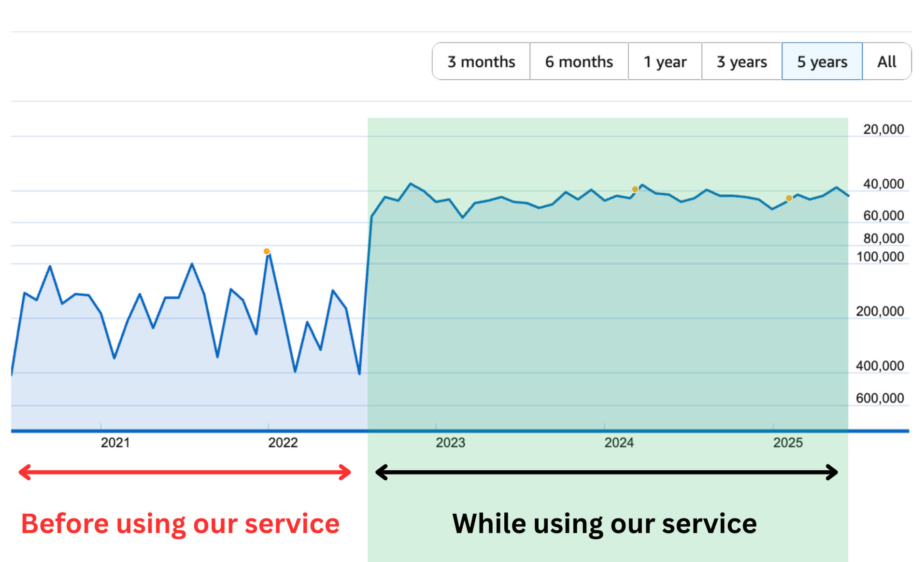
Task: Click the black double-headed arrow
Action: pyautogui.click(x=606, y=472)
